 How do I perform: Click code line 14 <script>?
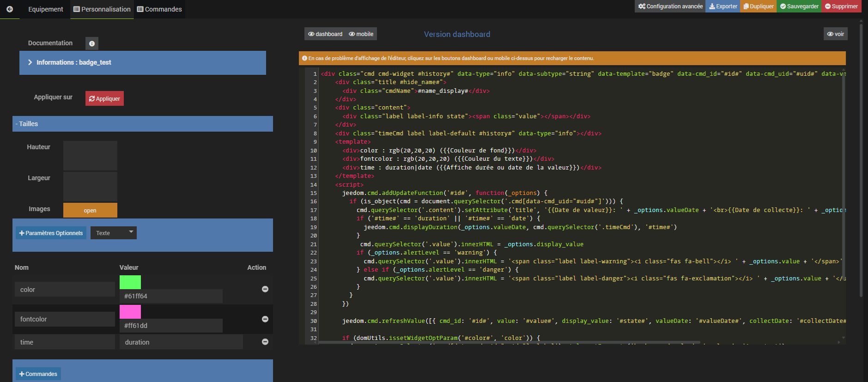click(349, 185)
